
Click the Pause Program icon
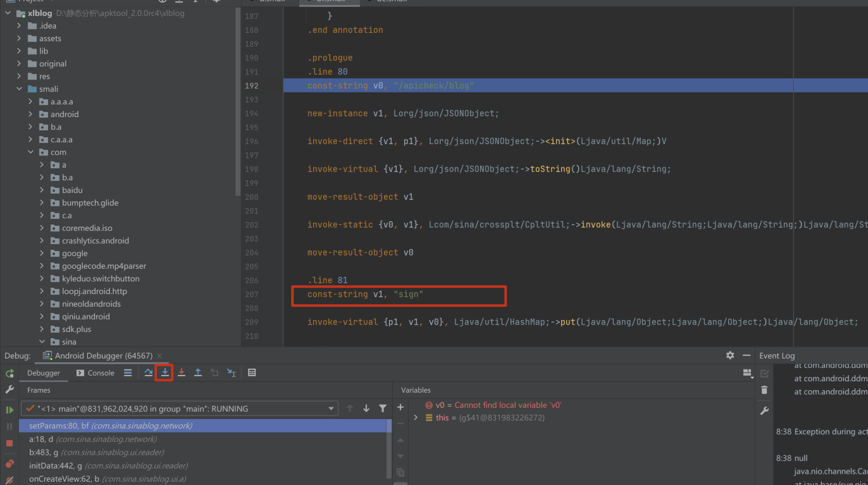(x=9, y=427)
